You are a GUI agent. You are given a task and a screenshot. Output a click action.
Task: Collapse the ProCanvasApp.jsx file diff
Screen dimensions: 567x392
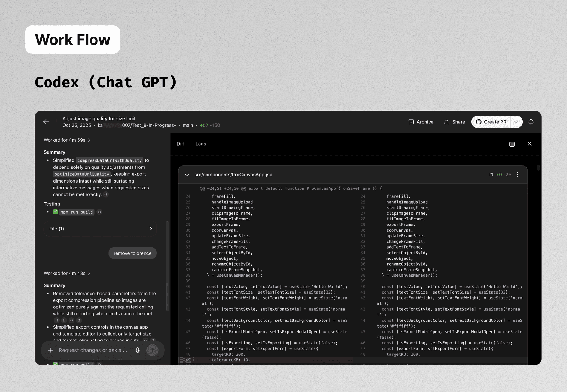coord(187,175)
